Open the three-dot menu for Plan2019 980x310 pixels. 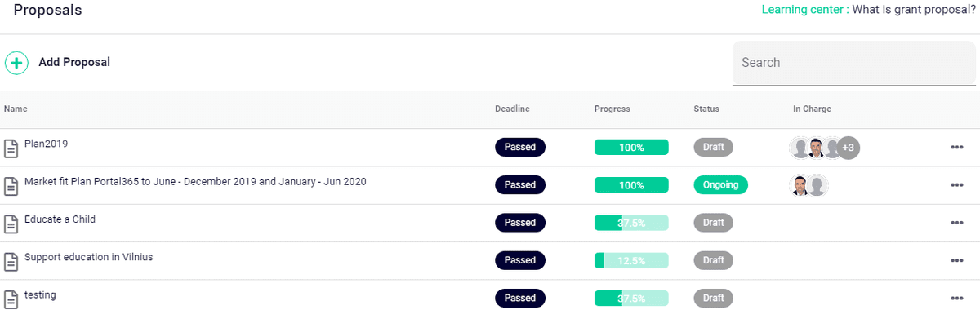point(957,148)
